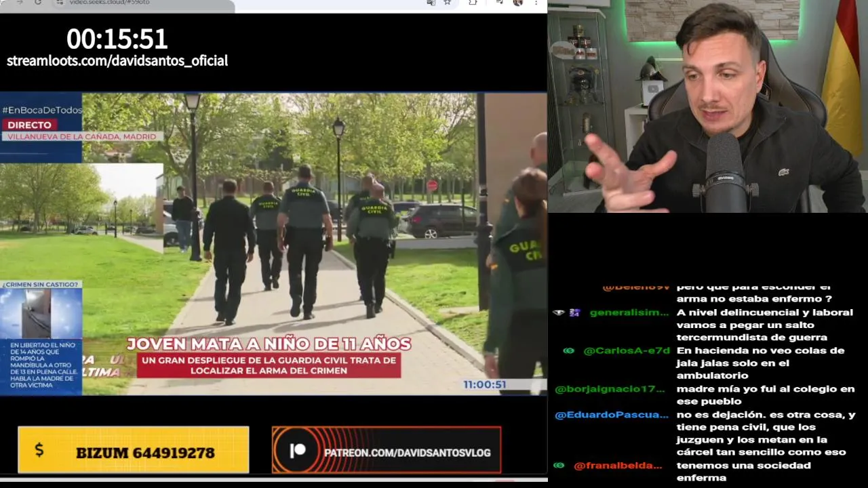Viewport: 868px width, 488px height.
Task: Click the eye badge beside generalisim username
Action: tap(559, 312)
